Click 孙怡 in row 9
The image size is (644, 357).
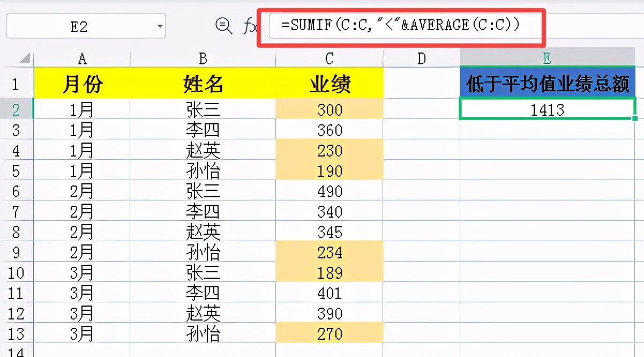tap(203, 252)
